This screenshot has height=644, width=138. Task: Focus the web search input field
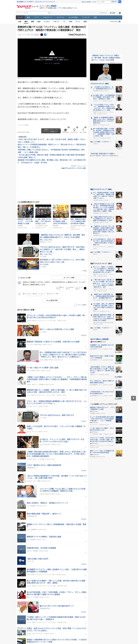[x=104, y=2]
